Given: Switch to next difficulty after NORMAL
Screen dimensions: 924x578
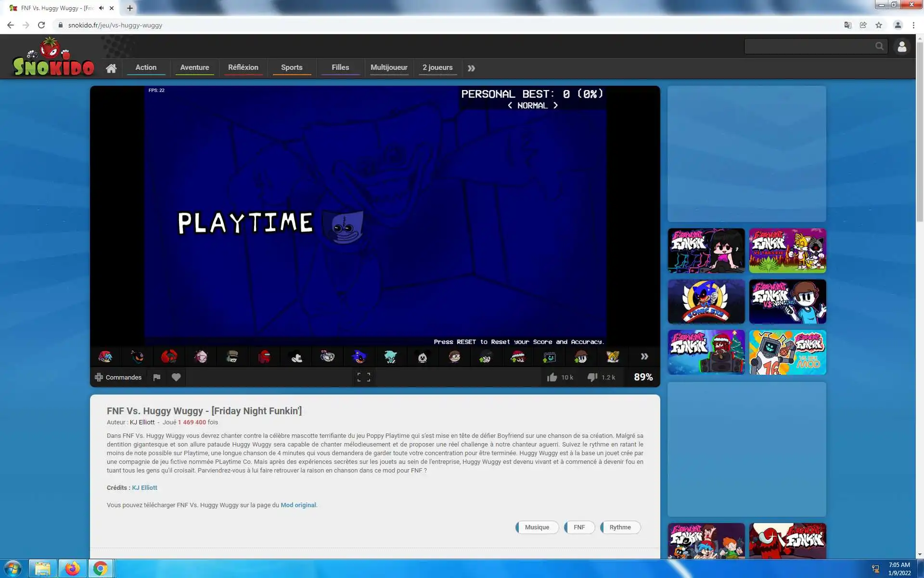Looking at the screenshot, I should tap(555, 105).
